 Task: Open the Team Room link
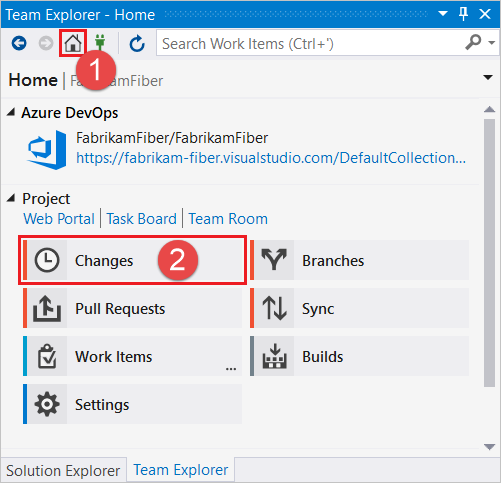click(228, 219)
